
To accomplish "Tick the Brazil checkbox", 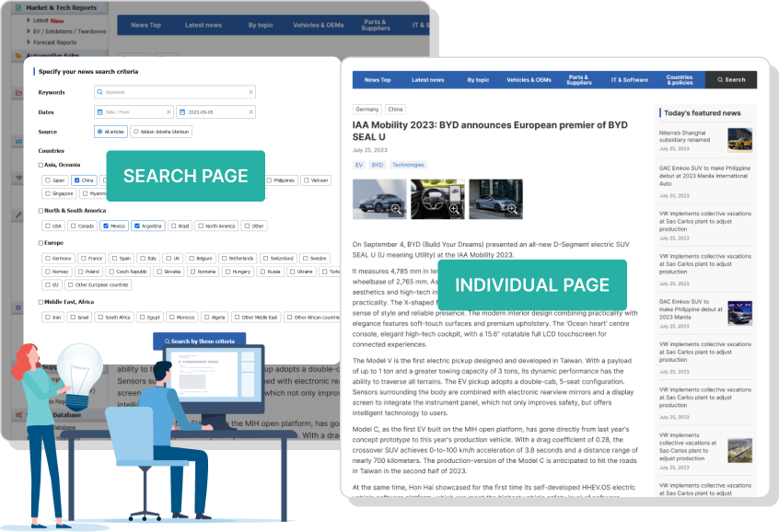I will click(174, 226).
